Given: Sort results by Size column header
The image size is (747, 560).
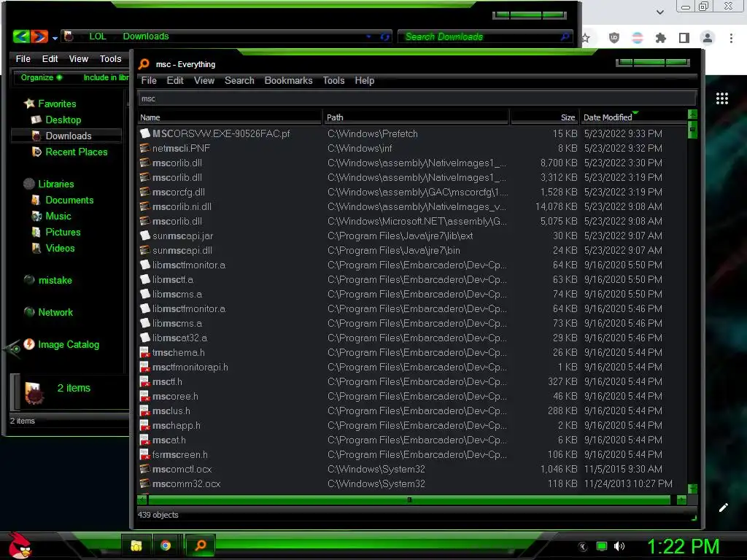Looking at the screenshot, I should coord(544,117).
